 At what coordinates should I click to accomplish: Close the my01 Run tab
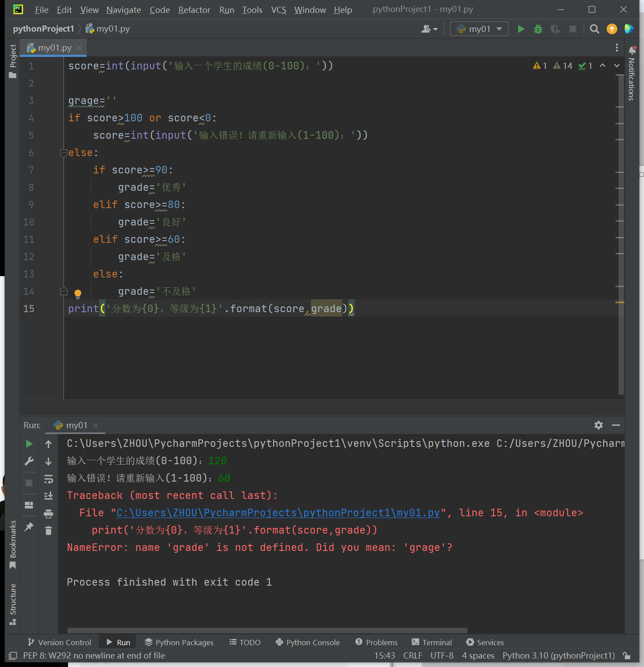pyautogui.click(x=96, y=426)
